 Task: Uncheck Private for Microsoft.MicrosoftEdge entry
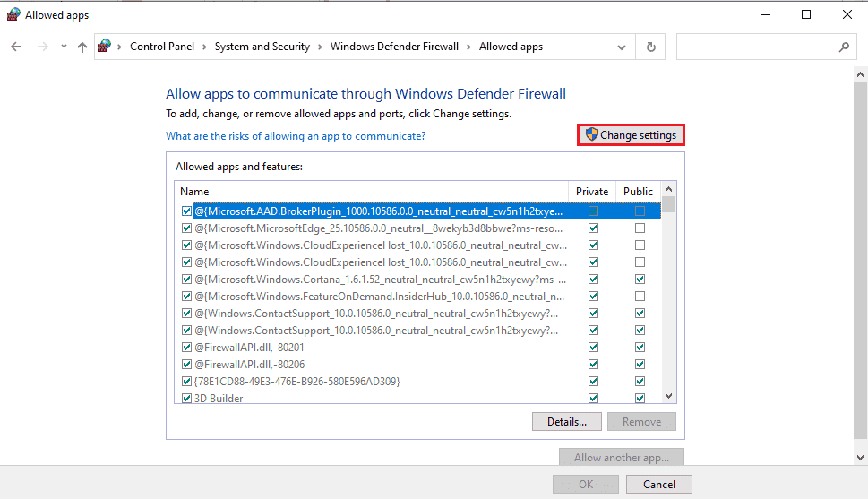593,229
